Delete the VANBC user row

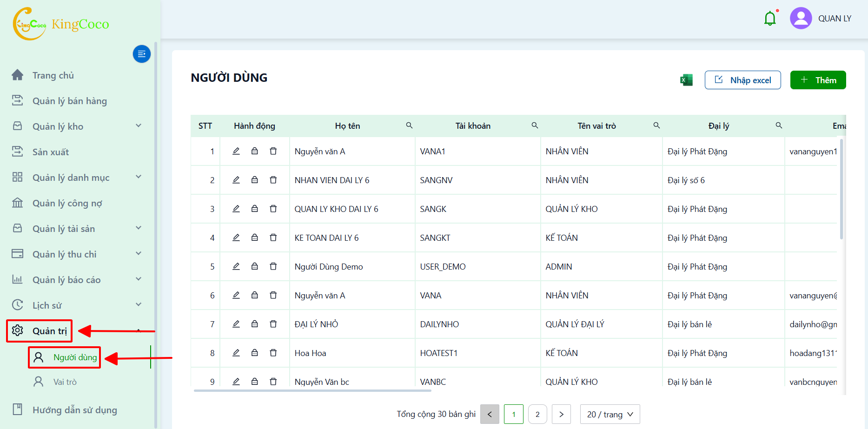point(273,382)
